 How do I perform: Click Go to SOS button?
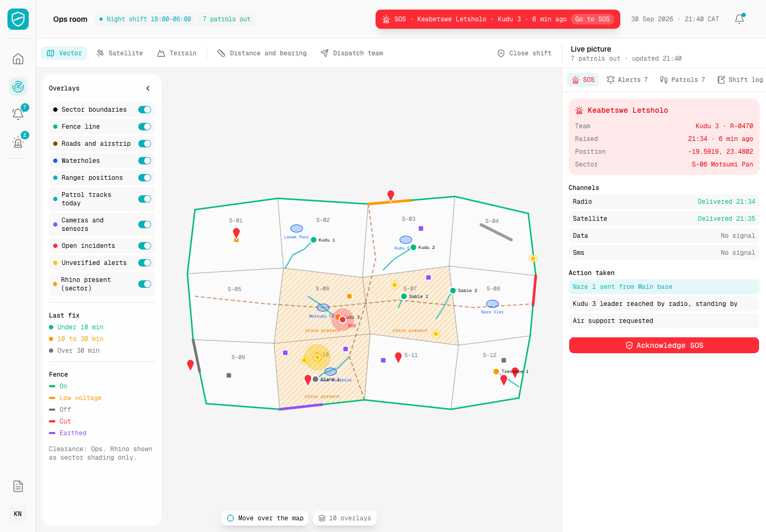[x=593, y=19]
